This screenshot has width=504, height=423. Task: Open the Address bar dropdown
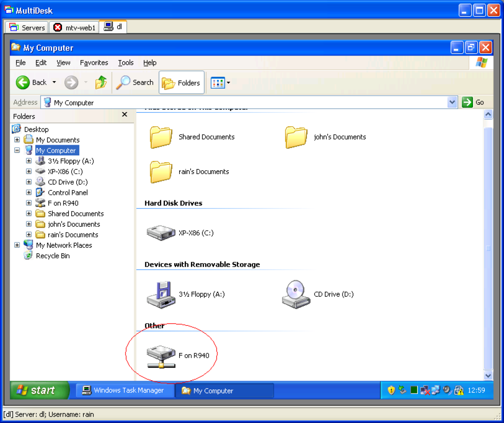[x=452, y=102]
